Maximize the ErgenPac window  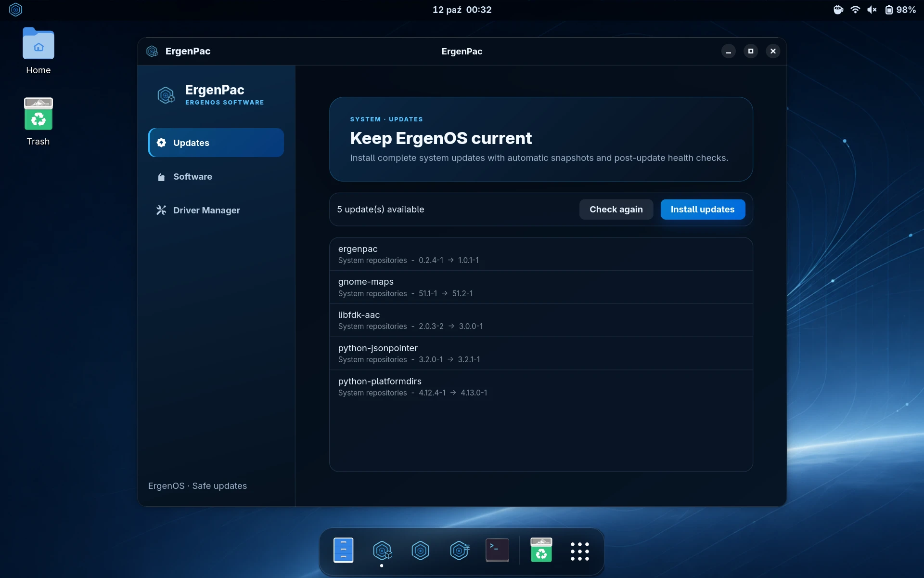pos(751,51)
